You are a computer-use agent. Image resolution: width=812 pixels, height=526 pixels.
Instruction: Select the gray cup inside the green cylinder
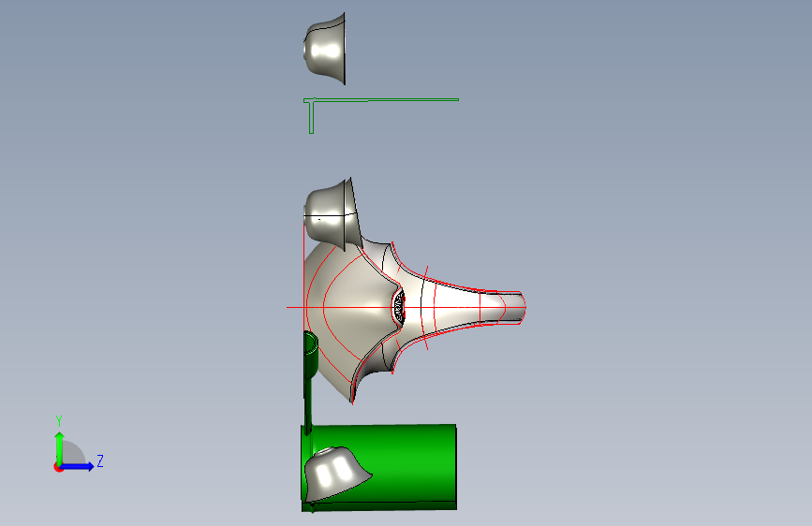pyautogui.click(x=336, y=475)
